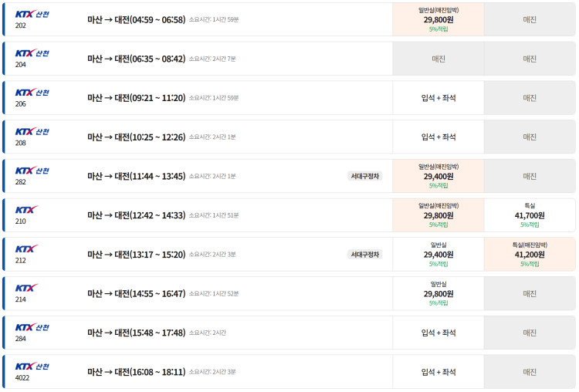Click the KTX-Sancheon logo for train 204
579x392 pixels.
pyautogui.click(x=32, y=53)
